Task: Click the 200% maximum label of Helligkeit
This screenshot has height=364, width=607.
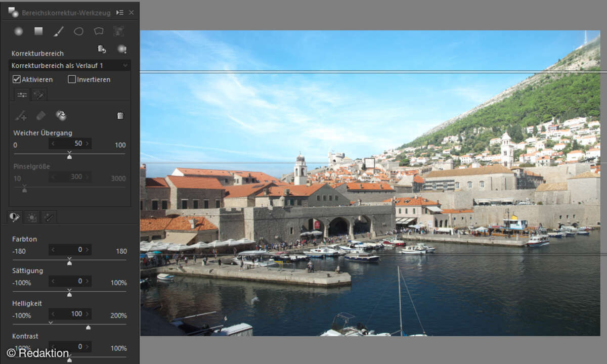Action: (x=118, y=315)
